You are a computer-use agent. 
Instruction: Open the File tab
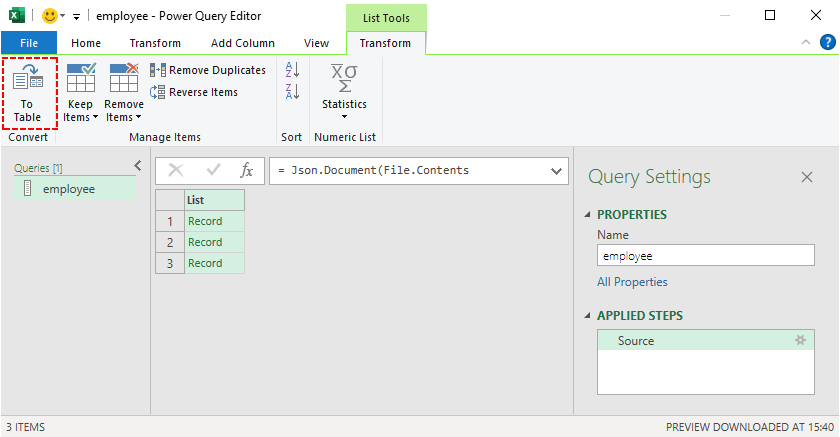(x=29, y=43)
